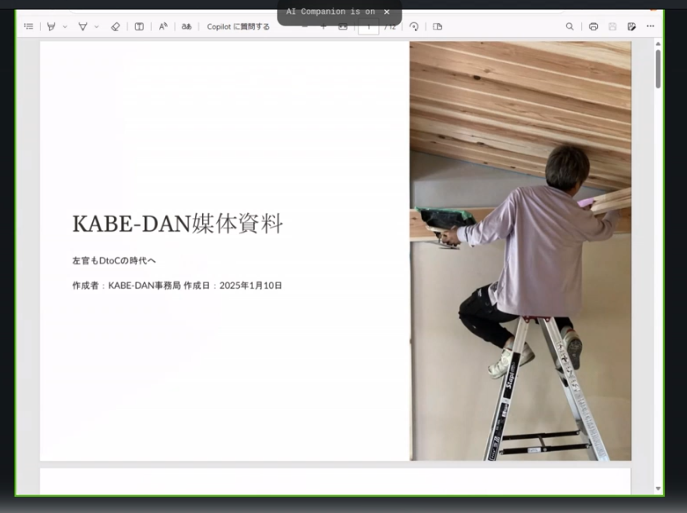Select the eraser tool
The image size is (687, 513).
[x=115, y=27]
